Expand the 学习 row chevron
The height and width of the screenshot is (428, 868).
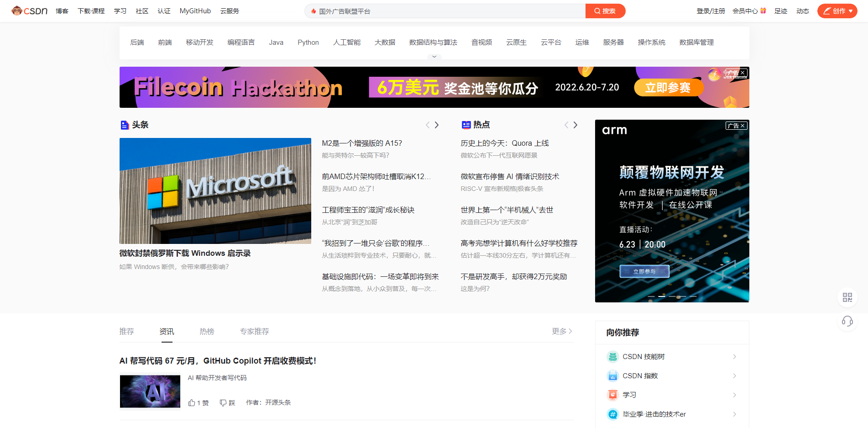(734, 395)
